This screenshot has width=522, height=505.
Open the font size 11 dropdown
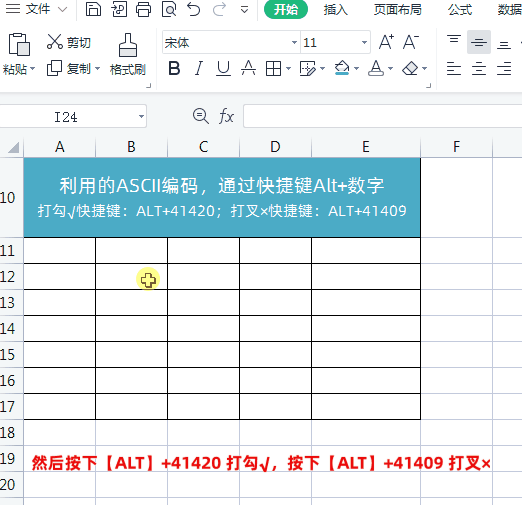[364, 42]
